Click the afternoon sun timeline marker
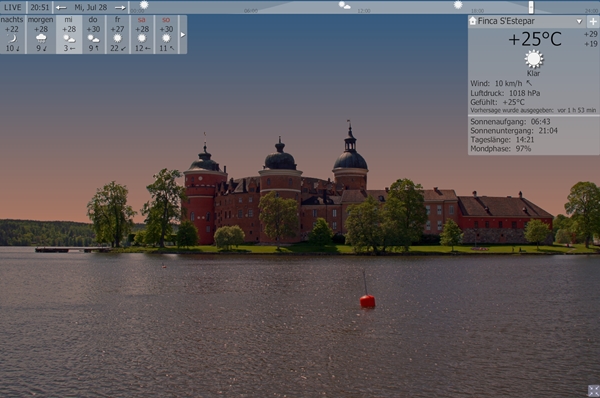This screenshot has height=398, width=600. click(x=458, y=5)
